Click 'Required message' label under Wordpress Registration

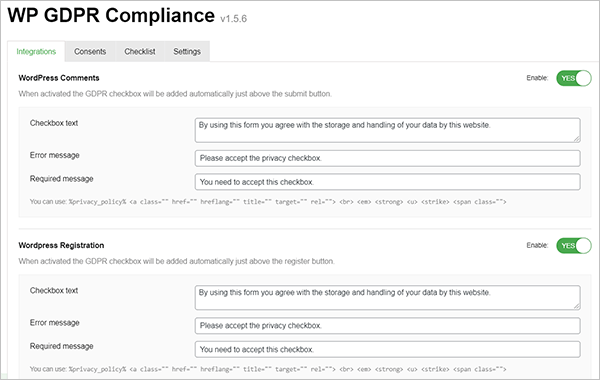coord(62,346)
